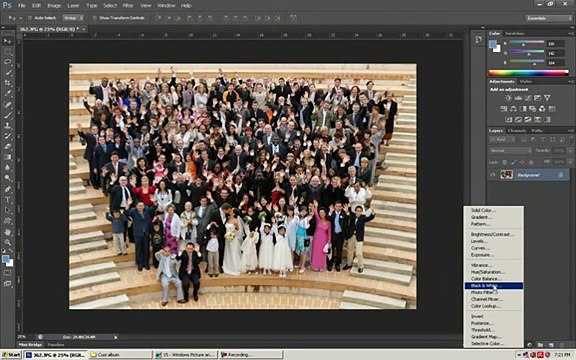The height and width of the screenshot is (360, 576).
Task: Select the Zoom tool in the toolbox
Action: (7, 242)
